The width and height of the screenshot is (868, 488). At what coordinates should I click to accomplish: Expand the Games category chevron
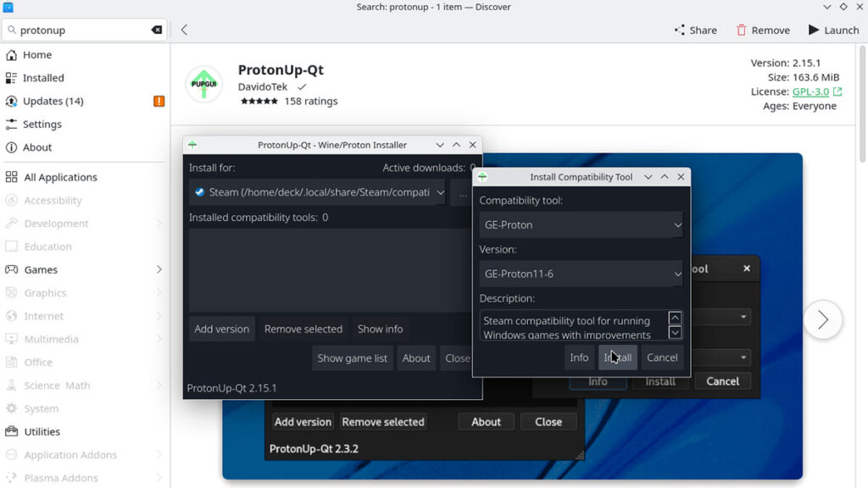pos(159,269)
